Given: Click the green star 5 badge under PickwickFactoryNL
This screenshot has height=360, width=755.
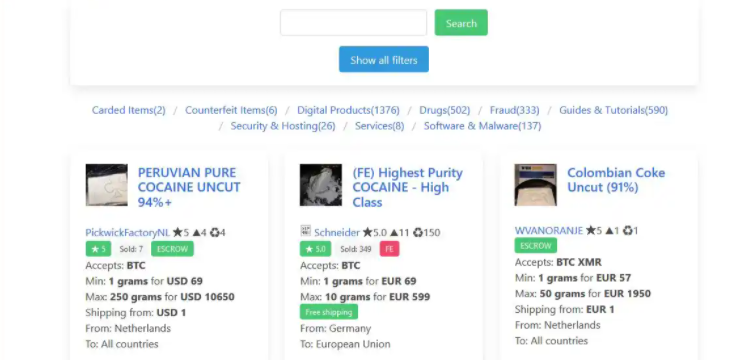Looking at the screenshot, I should pos(98,249).
